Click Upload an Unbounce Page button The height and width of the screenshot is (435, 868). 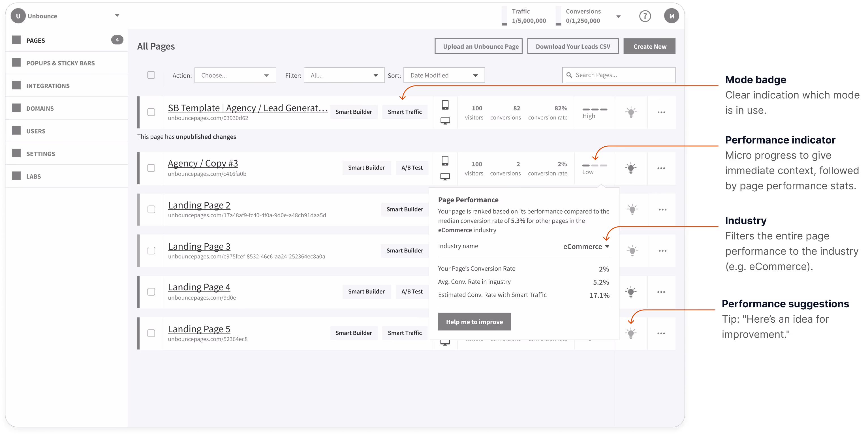pyautogui.click(x=478, y=46)
